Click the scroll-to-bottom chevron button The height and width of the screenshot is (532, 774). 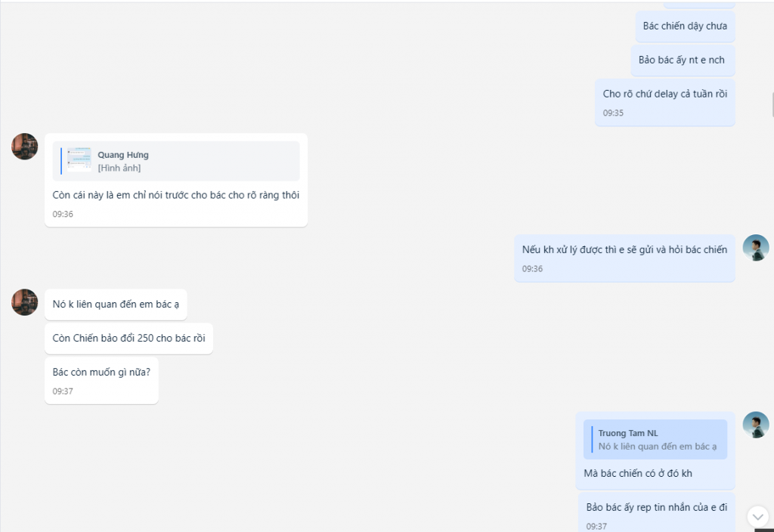[757, 516]
